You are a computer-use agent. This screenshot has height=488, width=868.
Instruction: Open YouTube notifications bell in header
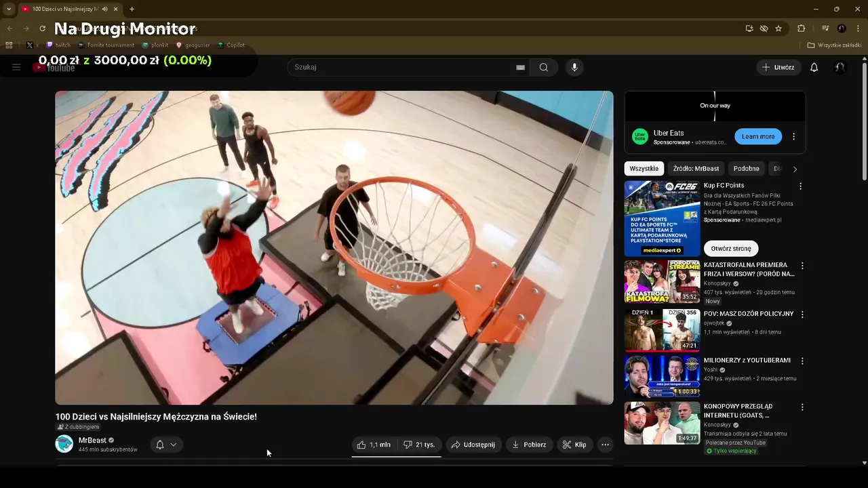coord(814,67)
